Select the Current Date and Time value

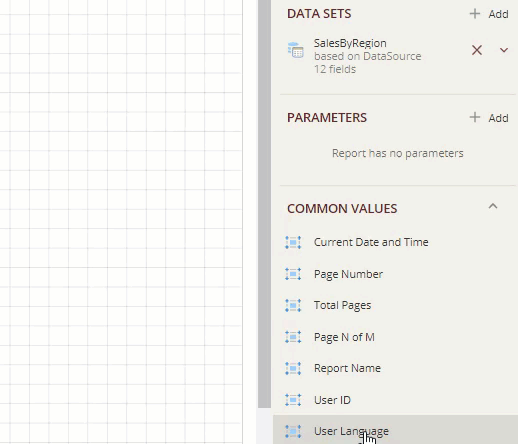coord(371,242)
